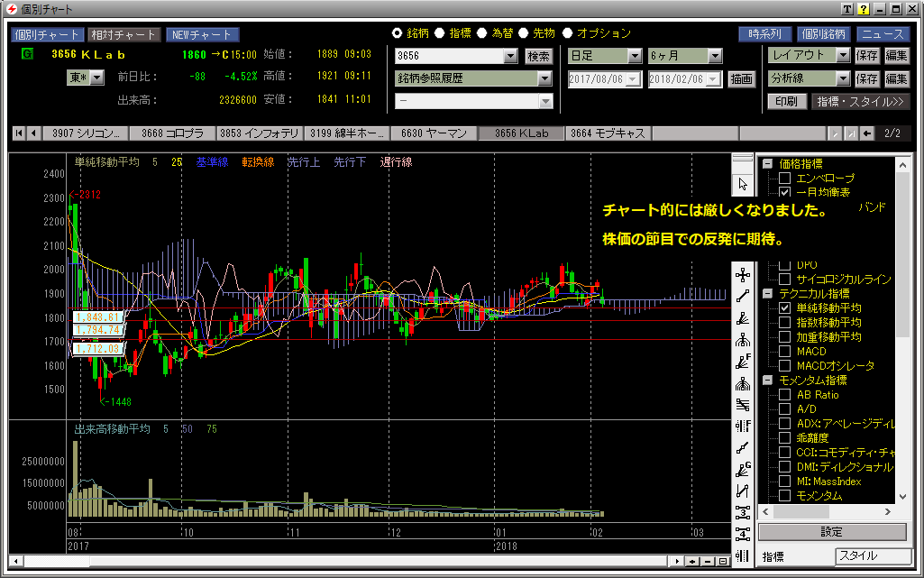This screenshot has width=924, height=578.
Task: Click the stock code input field 3656
Action: 451,56
